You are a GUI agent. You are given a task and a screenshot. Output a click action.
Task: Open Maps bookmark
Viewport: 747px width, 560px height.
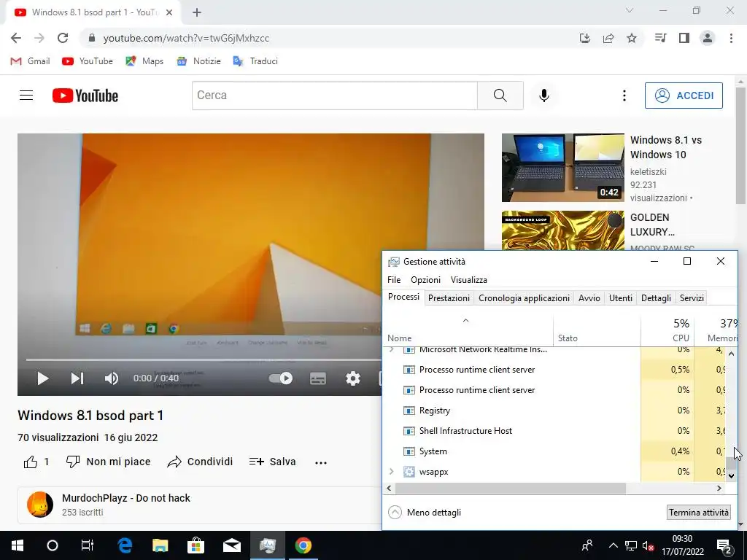click(144, 61)
